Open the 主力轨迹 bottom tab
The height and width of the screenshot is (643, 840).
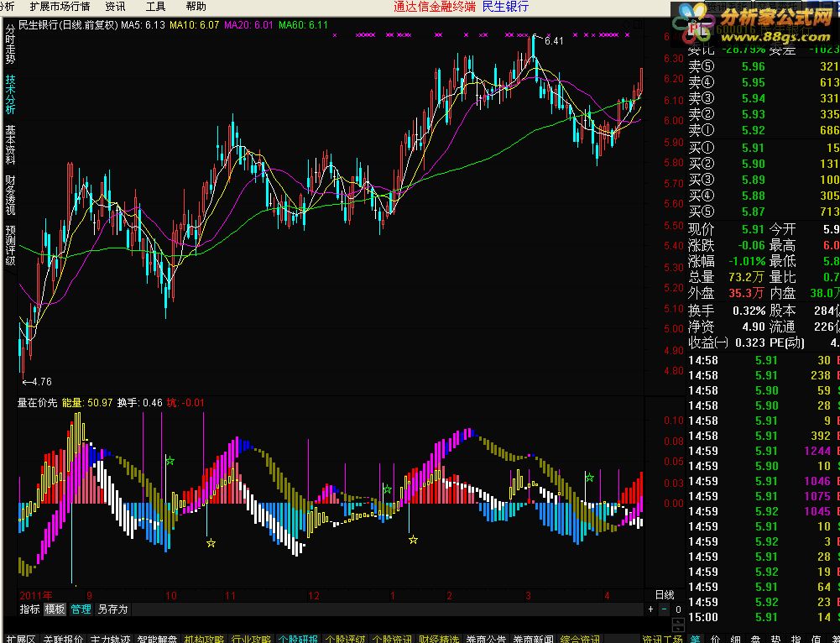(110, 639)
